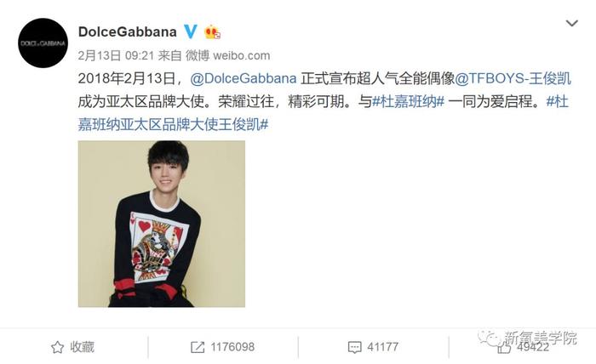Viewport: 596px width, 364px height.
Task: Click the blue verified V badge
Action: (x=191, y=31)
